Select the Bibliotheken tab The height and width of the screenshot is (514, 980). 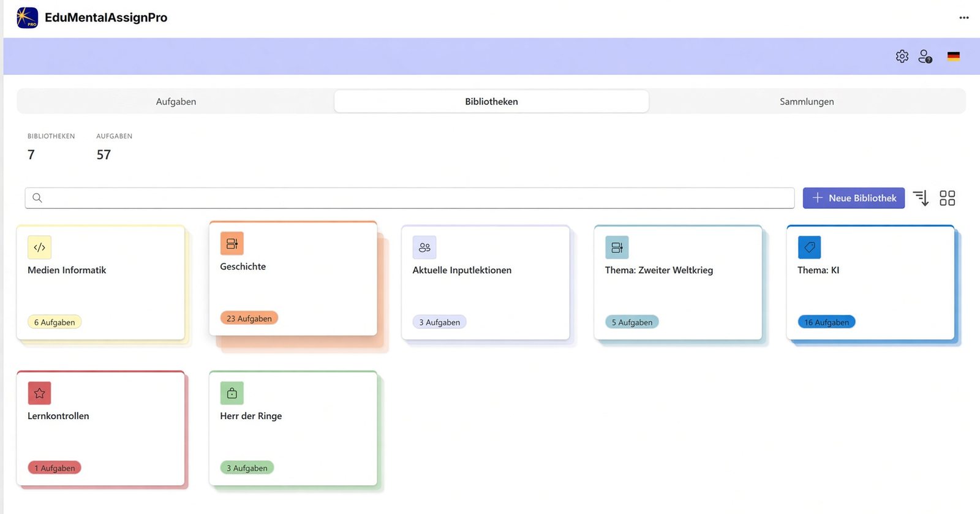point(491,102)
